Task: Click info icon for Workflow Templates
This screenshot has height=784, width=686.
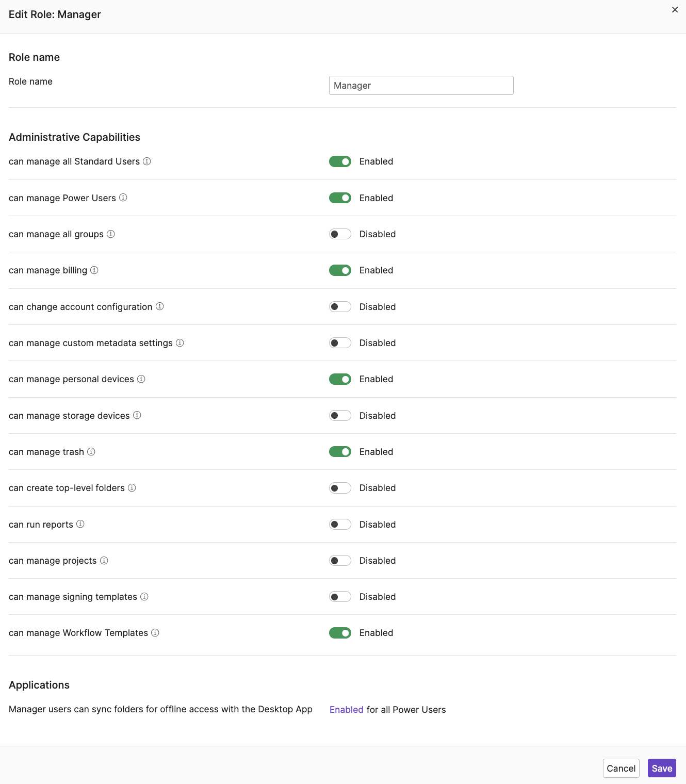Action: pos(155,633)
